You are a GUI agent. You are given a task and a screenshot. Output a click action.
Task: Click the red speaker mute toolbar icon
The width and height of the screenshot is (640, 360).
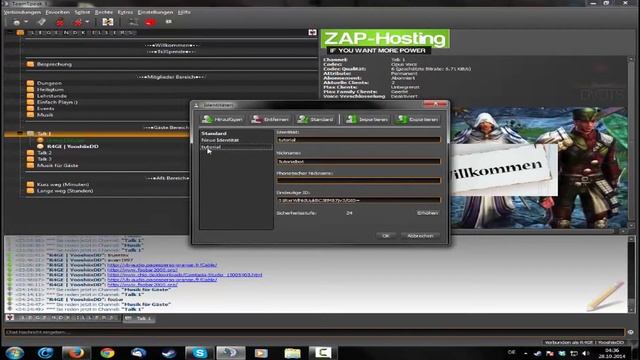coord(150,22)
